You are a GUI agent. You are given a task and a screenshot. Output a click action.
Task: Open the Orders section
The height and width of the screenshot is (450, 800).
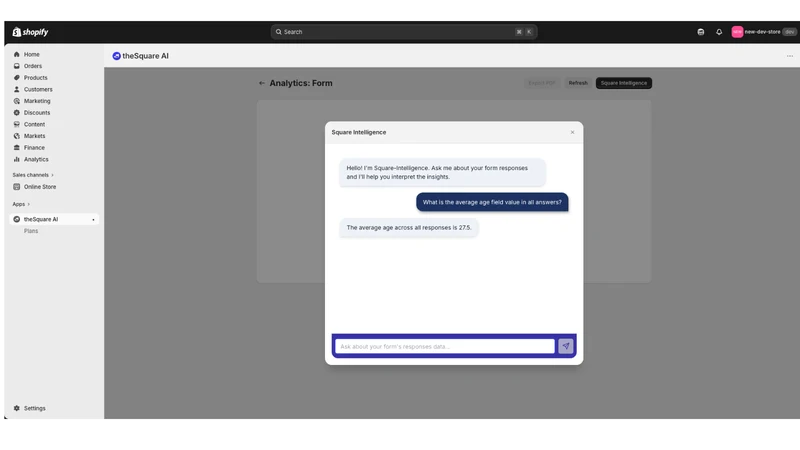[x=33, y=66]
